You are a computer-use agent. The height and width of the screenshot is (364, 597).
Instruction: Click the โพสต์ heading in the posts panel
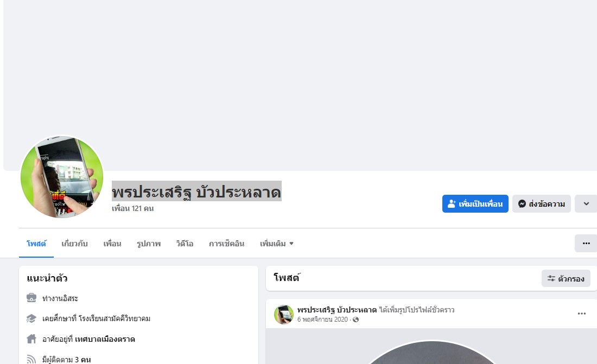pos(287,278)
